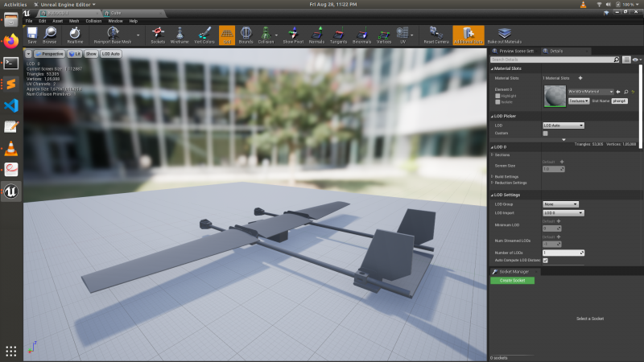
Task: Open the Edit menu
Action: [43, 21]
